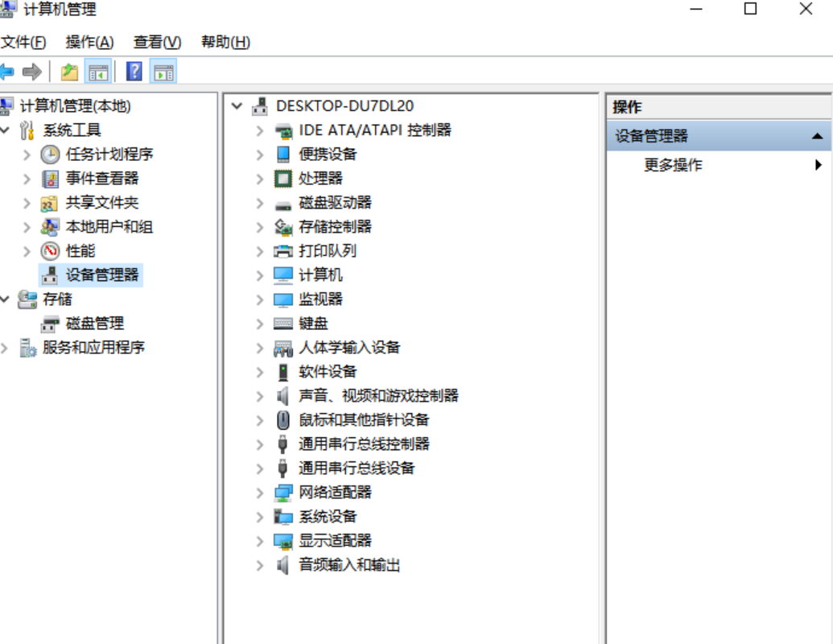Click the Back arrow toolbar icon
This screenshot has height=644, width=833.
click(7, 72)
